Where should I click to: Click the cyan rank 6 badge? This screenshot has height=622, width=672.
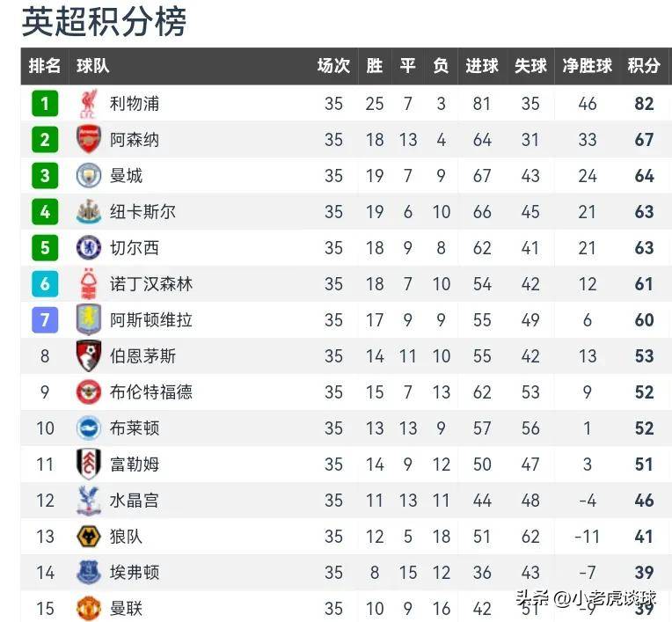[45, 284]
